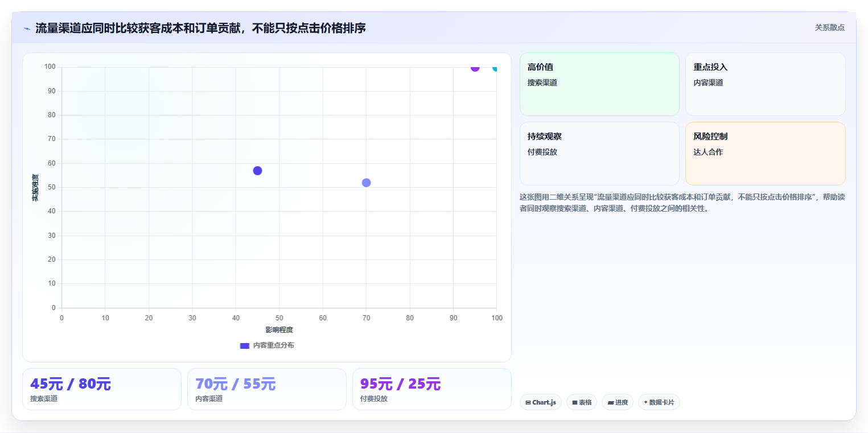The image size is (868, 433).
Task: Select the 表格 tag chip
Action: (x=582, y=402)
